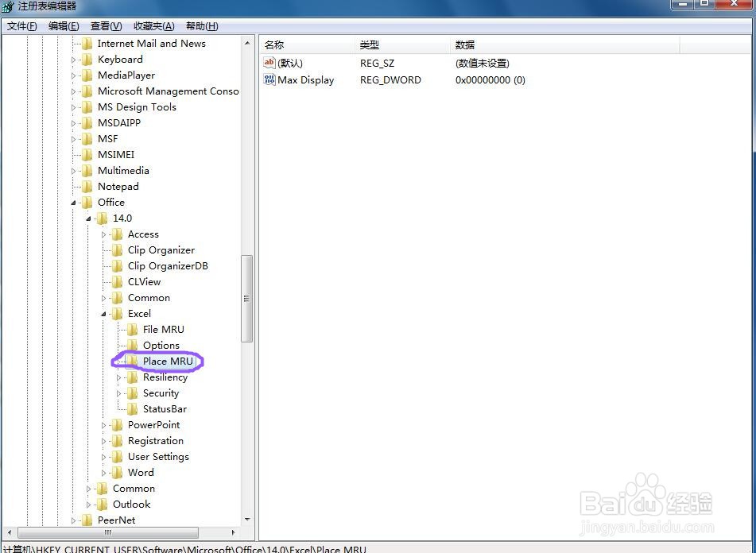
Task: Expand the Resiliency key
Action: coord(119,378)
